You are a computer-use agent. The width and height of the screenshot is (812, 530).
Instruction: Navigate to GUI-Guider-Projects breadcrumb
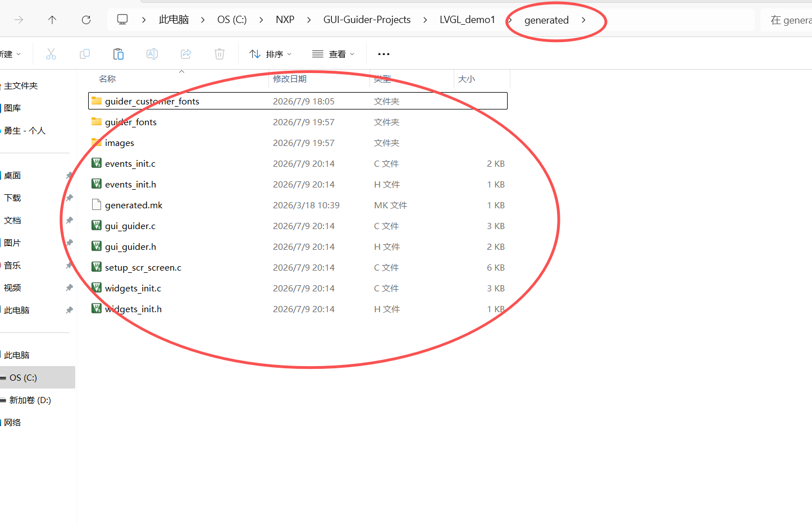pyautogui.click(x=367, y=20)
